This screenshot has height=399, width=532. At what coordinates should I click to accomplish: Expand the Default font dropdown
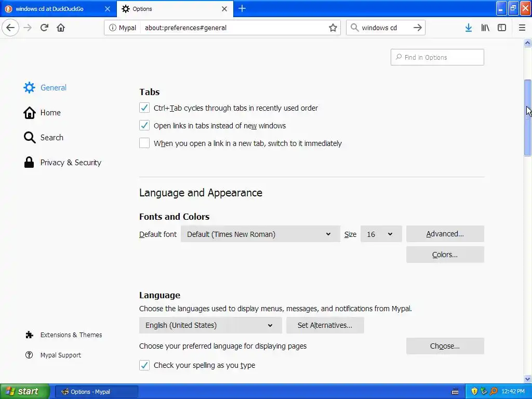260,234
